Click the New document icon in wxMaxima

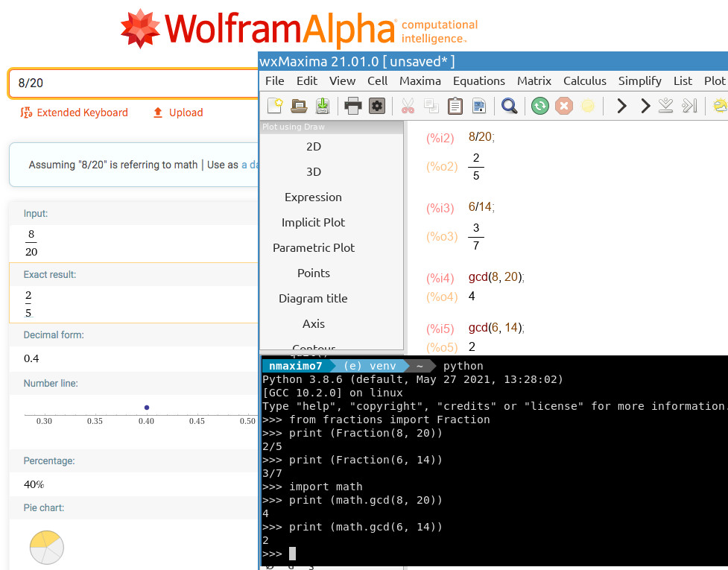275,106
